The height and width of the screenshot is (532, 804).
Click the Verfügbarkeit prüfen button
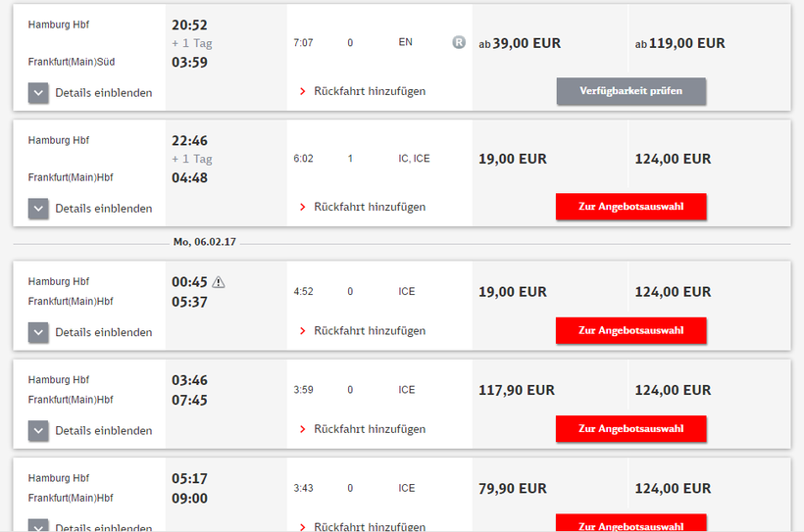630,91
